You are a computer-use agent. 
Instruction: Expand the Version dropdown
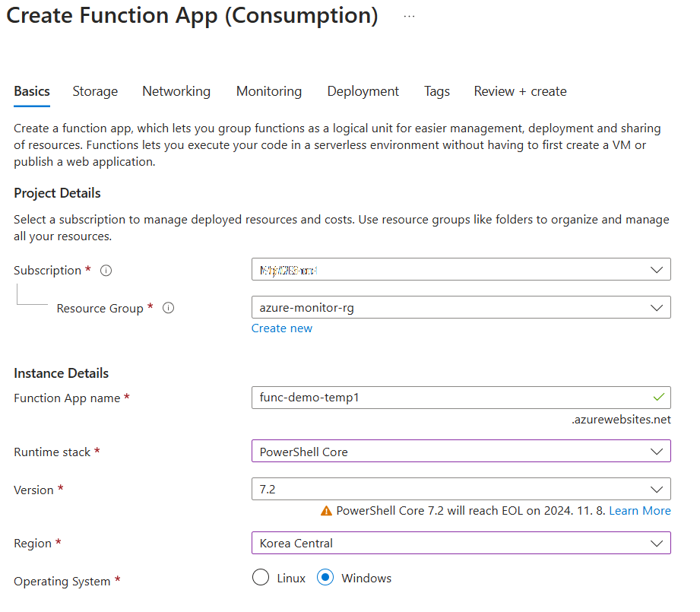[x=461, y=489]
